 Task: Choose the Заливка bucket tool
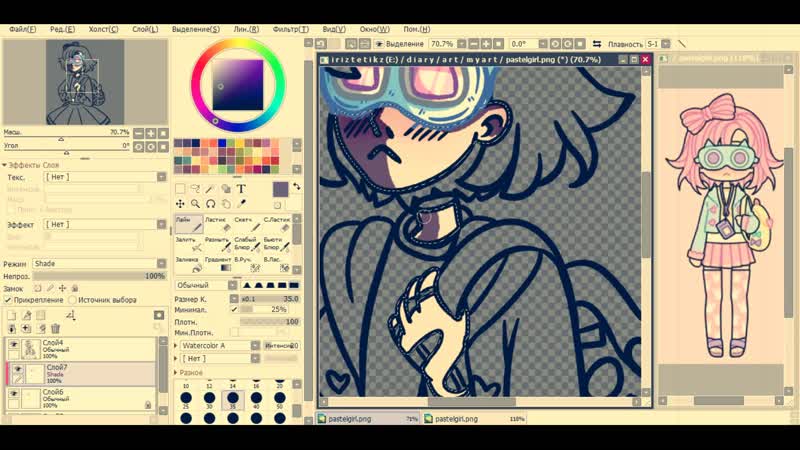[x=189, y=264]
